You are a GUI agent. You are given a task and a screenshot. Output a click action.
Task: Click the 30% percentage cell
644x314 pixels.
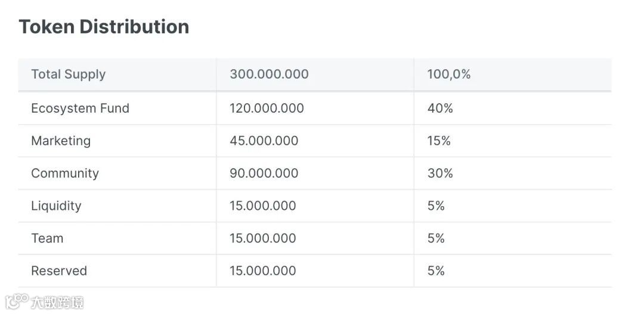440,173
